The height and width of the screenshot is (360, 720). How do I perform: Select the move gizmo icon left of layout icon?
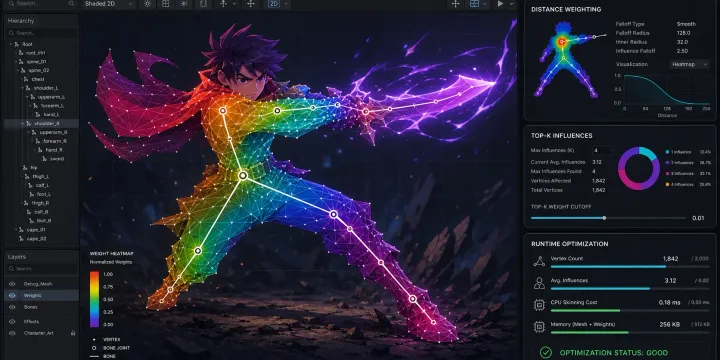(x=456, y=4)
